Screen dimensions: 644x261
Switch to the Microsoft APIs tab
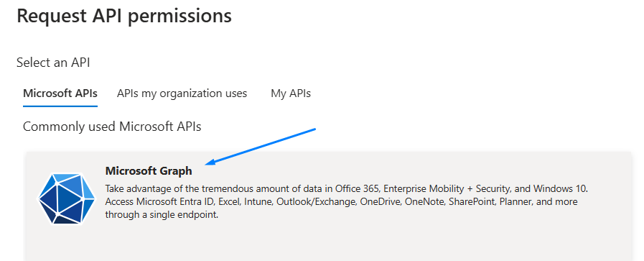[60, 93]
